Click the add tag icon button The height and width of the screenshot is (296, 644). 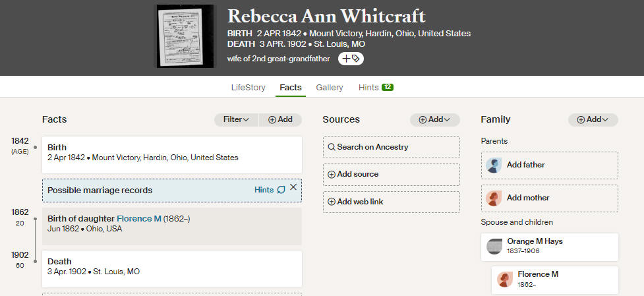tap(351, 59)
